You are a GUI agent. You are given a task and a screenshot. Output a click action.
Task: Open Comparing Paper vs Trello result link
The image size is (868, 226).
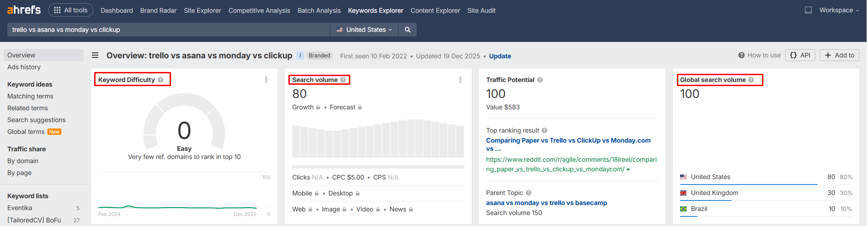pyautogui.click(x=568, y=144)
